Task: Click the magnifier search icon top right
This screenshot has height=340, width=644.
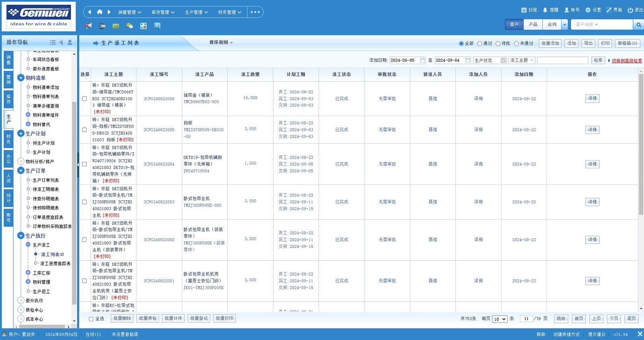Action: tap(638, 25)
